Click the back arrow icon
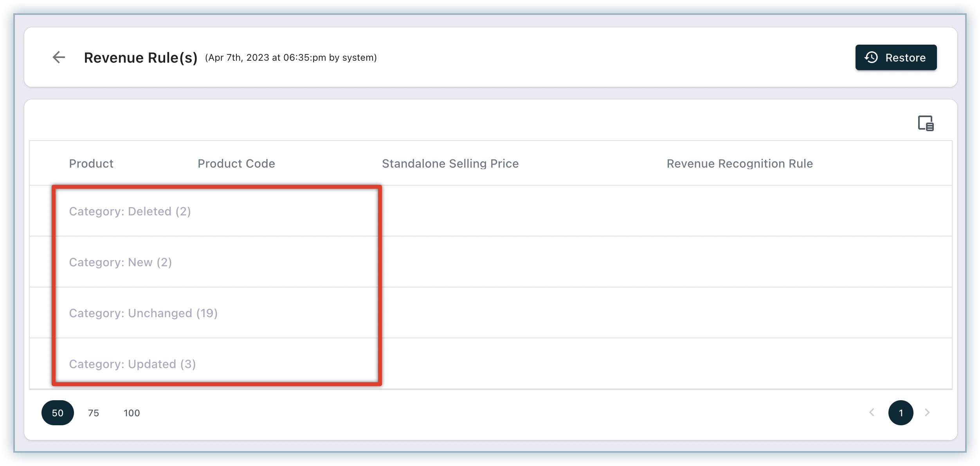 [59, 57]
